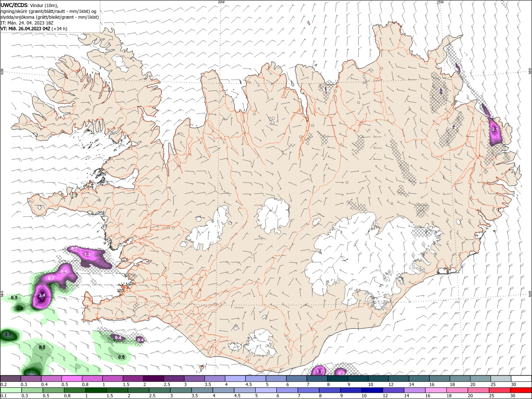The width and height of the screenshot is (532, 399).
Task: Select the mauve 0.2 swatch in the upper scale
Action: pos(11,379)
